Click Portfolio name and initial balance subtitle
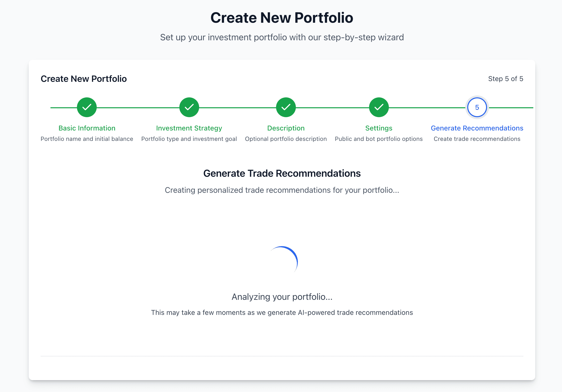This screenshot has width=562, height=392. pyautogui.click(x=87, y=139)
